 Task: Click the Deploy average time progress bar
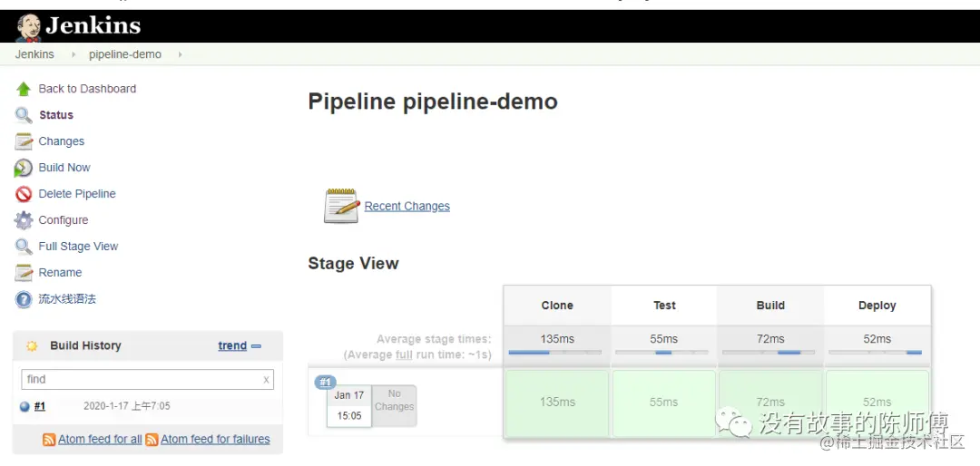tap(875, 353)
